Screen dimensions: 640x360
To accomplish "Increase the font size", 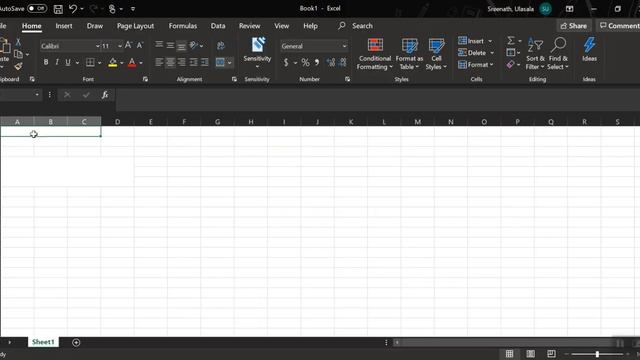I will coord(128,46).
